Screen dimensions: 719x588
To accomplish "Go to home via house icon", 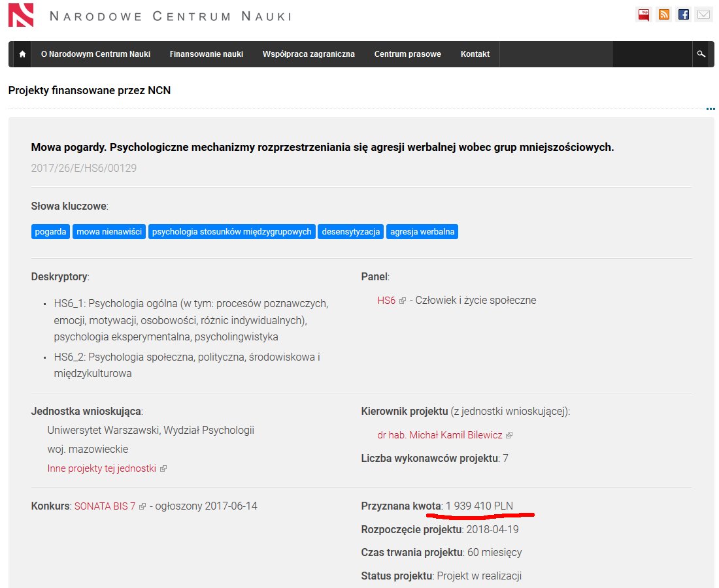I will [22, 54].
